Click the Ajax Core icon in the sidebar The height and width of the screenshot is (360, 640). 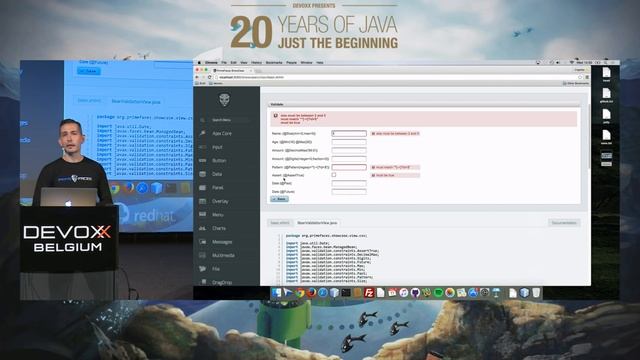tap(202, 133)
